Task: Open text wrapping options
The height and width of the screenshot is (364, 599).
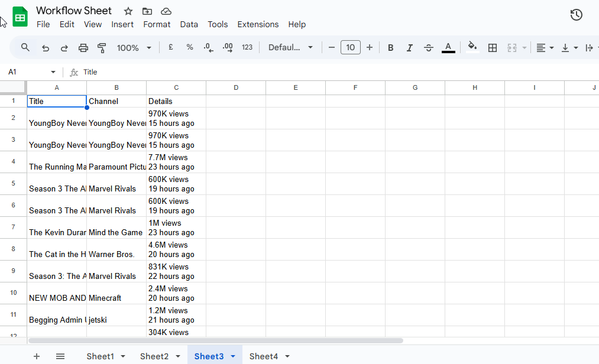Action: 591,48
